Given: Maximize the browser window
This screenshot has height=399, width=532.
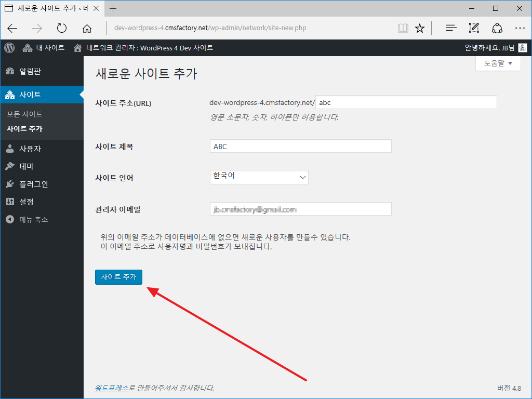Looking at the screenshot, I should coord(496,8).
